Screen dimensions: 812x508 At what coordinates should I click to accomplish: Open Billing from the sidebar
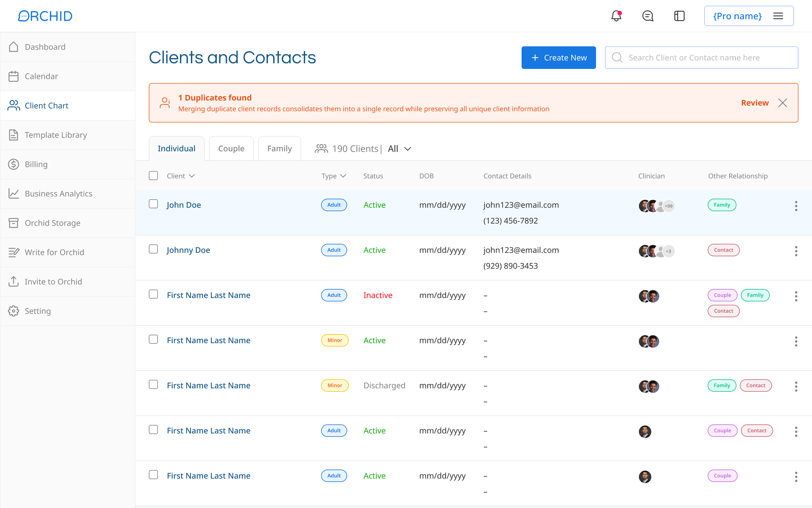[x=36, y=164]
